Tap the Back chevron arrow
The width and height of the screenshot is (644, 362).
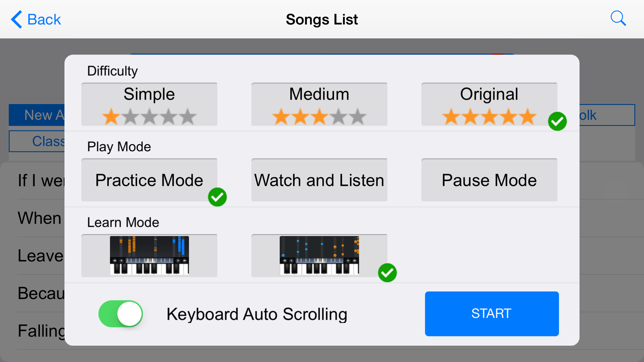pos(16,19)
